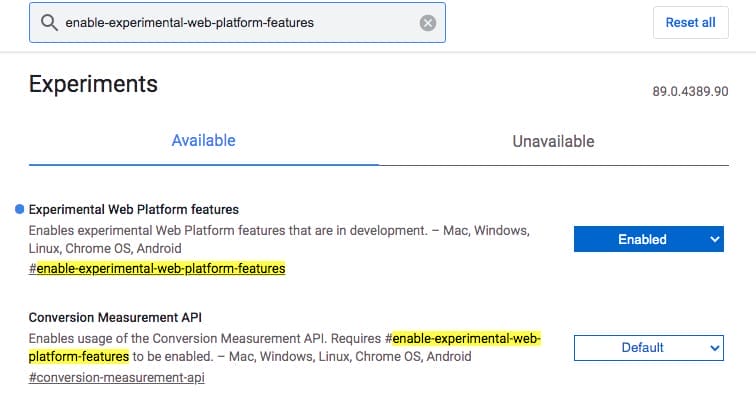
Task: Click highlighted flag name in Conversion API description
Action: 465,339
